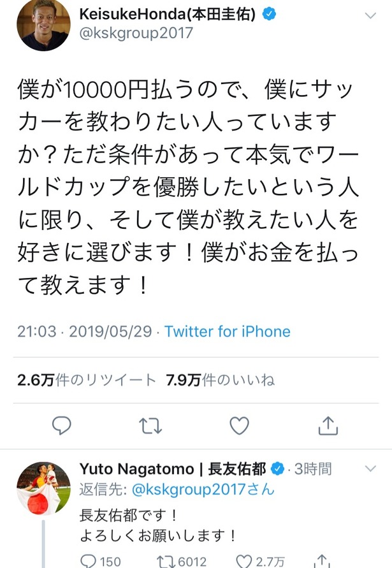Image resolution: width=392 pixels, height=568 pixels.
Task: Tap KeisukeHonda's blue verified badge
Action: pyautogui.click(x=269, y=14)
